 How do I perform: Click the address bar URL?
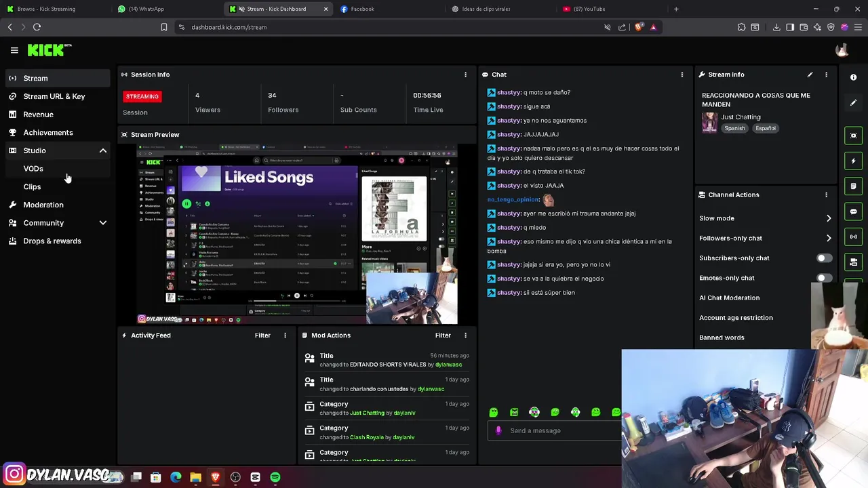[229, 27]
